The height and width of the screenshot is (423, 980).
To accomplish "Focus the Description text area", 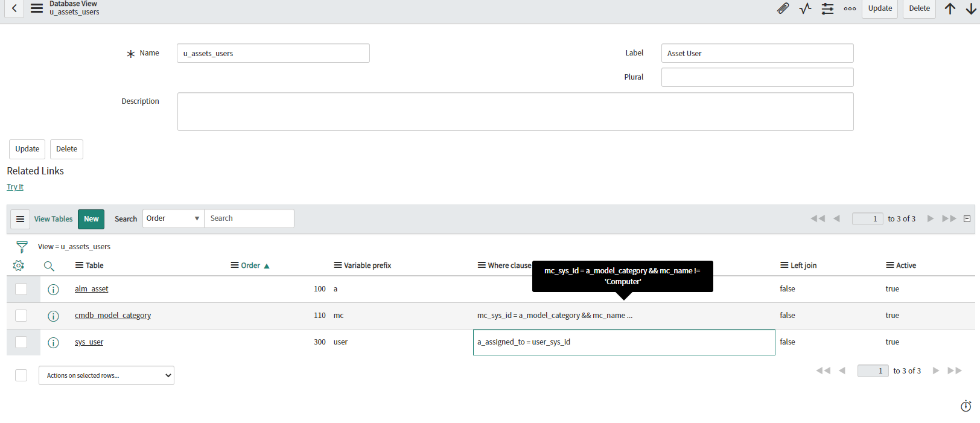I will pyautogui.click(x=515, y=112).
